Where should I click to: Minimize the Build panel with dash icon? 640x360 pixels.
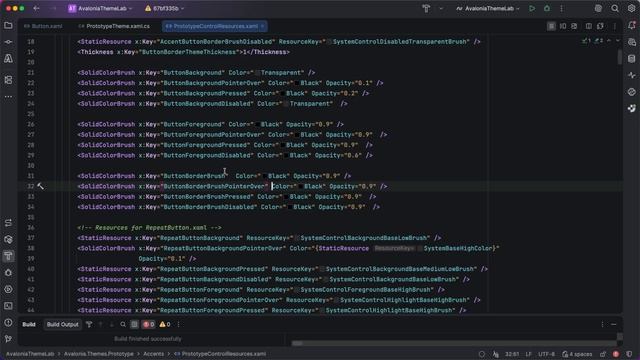click(613, 324)
